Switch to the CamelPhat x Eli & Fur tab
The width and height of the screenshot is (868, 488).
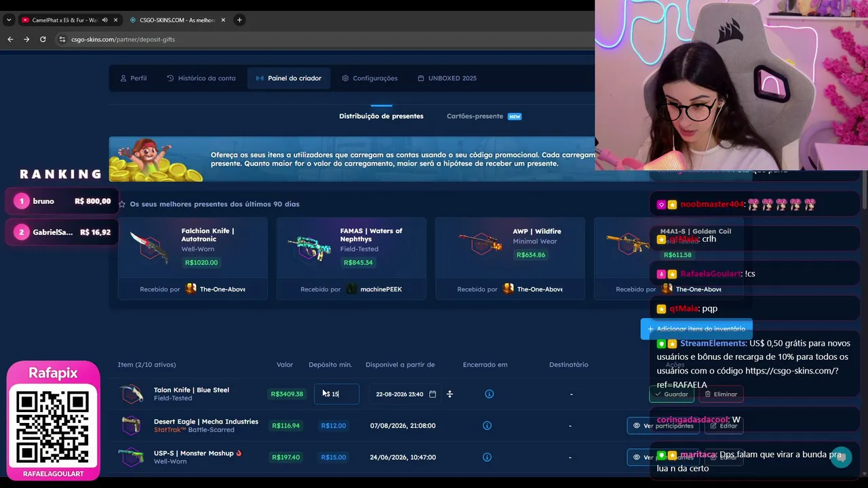pyautogui.click(x=64, y=20)
